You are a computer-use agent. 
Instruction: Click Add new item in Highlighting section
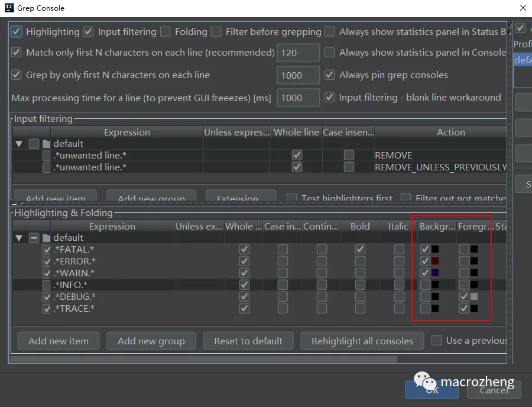coord(59,341)
